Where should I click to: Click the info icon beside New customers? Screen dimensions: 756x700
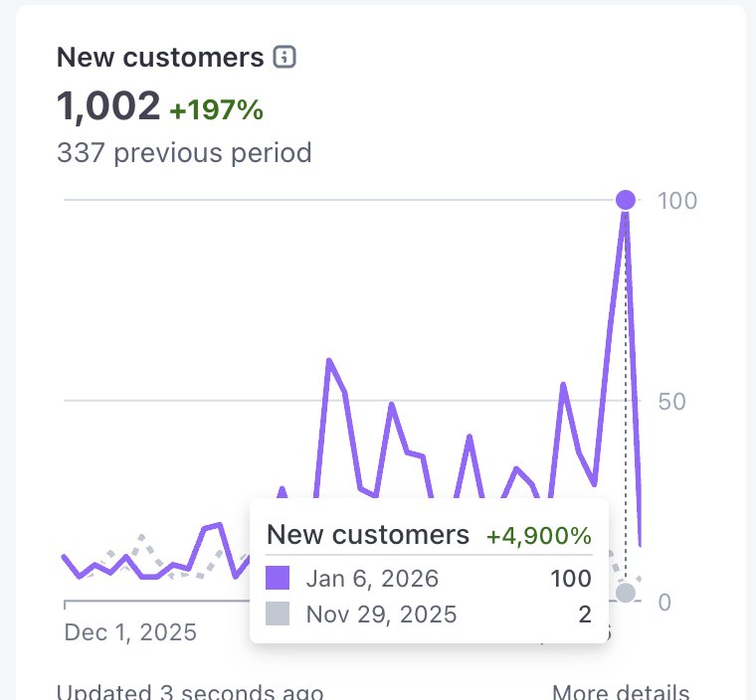(x=284, y=57)
